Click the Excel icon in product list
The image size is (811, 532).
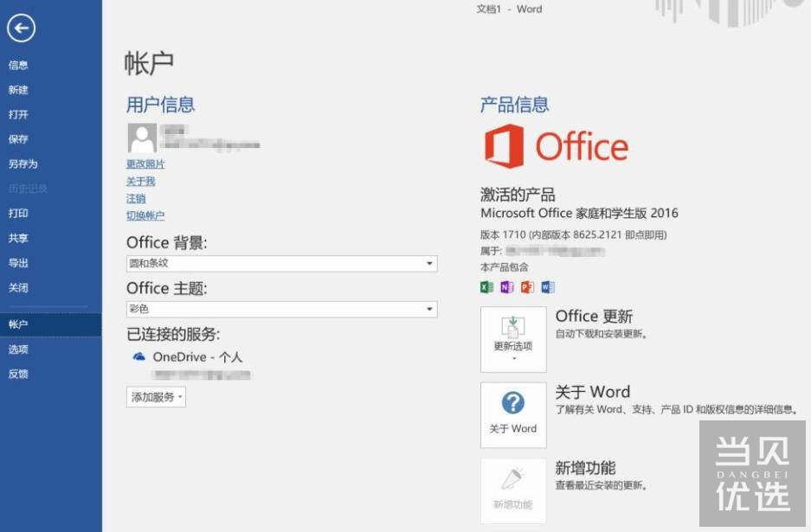[x=486, y=287]
